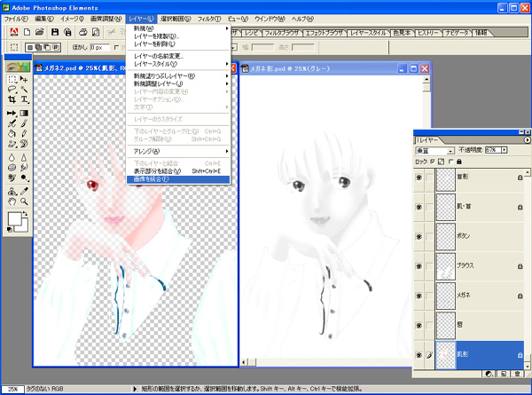This screenshot has height=395, width=532.
Task: Select the Line shape tool
Action: tap(12, 113)
